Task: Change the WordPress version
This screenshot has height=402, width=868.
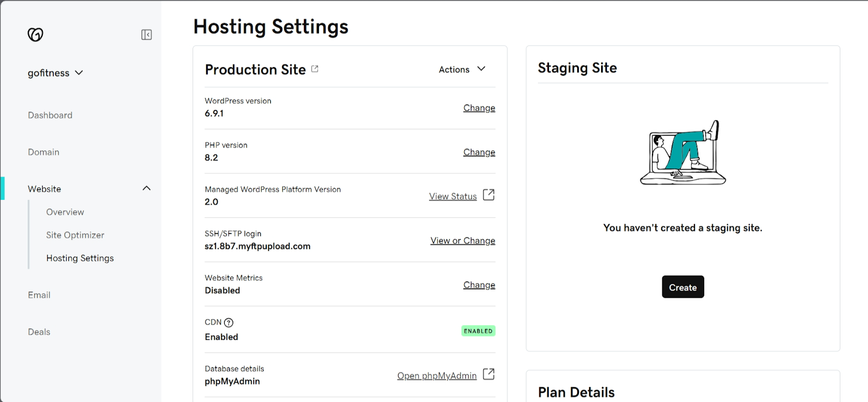Action: [x=479, y=108]
